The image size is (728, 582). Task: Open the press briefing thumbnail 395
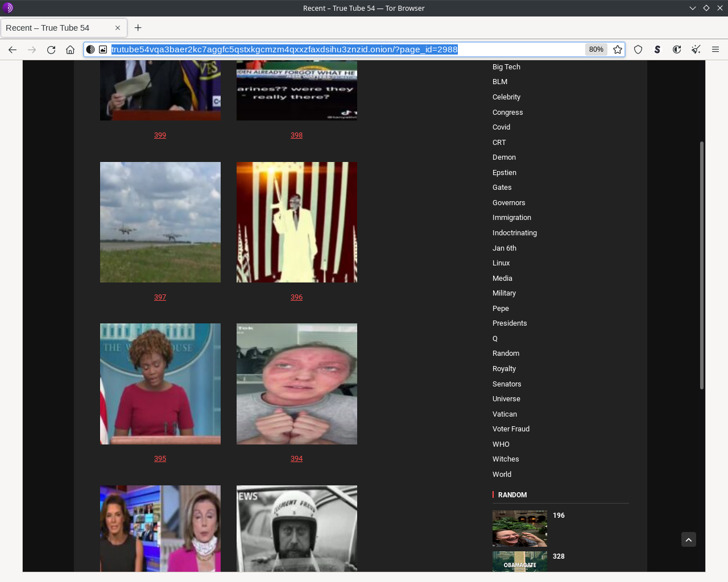pos(160,384)
